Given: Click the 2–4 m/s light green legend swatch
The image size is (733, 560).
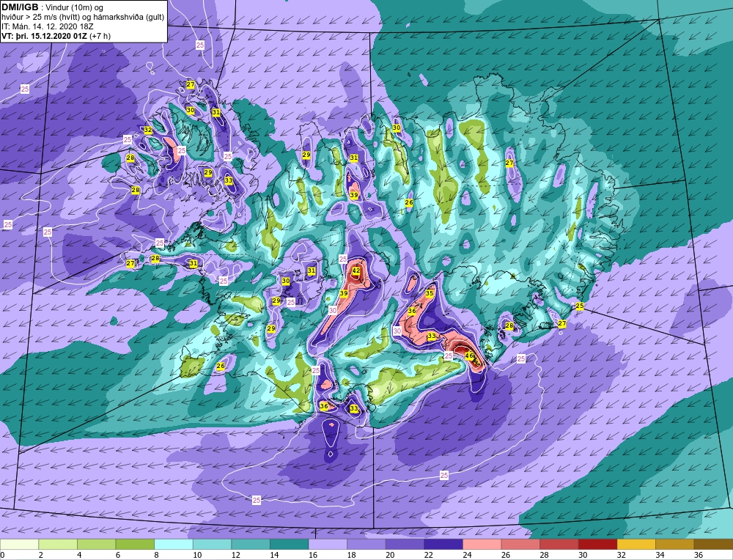Looking at the screenshot, I should coord(58,544).
